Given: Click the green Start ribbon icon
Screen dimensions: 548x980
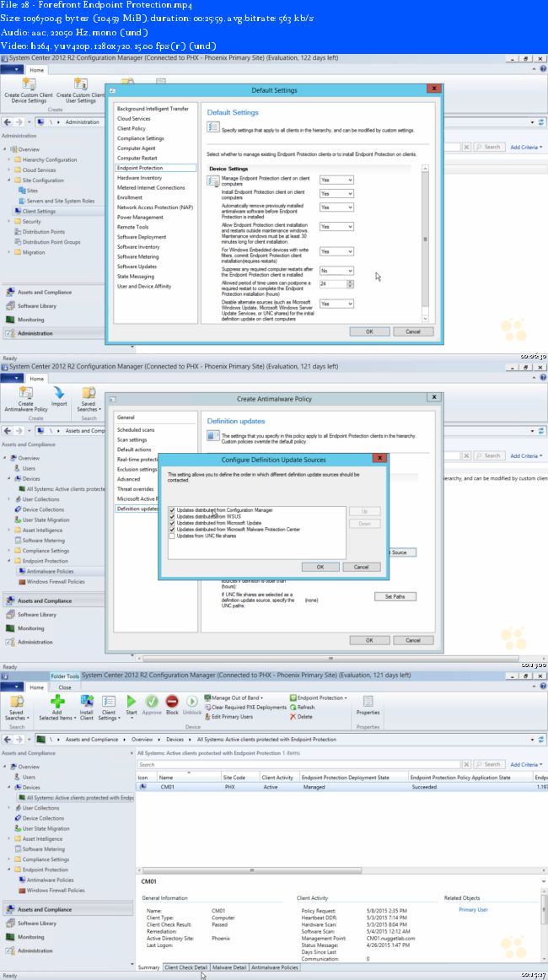Looking at the screenshot, I should [x=132, y=701].
